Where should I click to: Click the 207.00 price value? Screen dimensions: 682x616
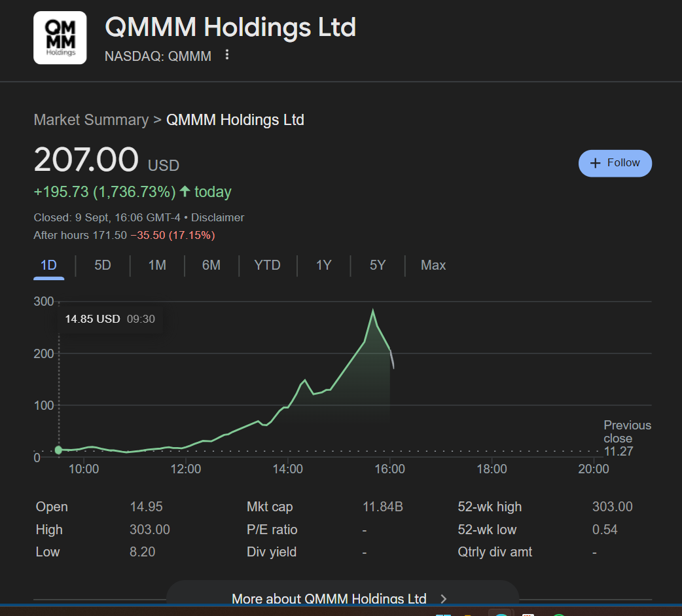[x=86, y=160]
